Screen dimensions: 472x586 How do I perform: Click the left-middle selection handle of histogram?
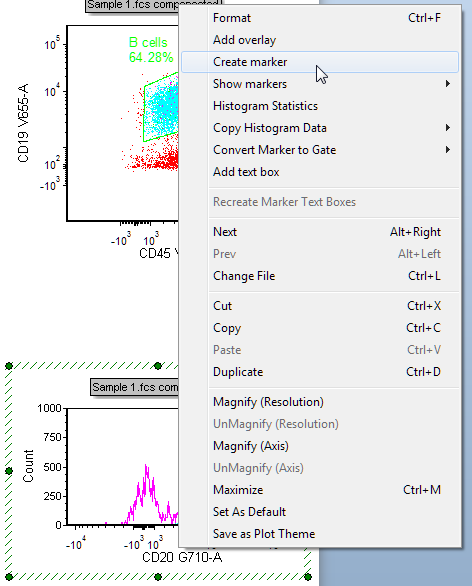[x=9, y=471]
